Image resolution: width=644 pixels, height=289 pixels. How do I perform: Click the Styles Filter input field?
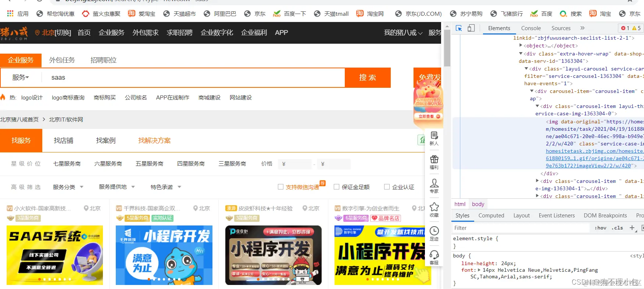521,228
